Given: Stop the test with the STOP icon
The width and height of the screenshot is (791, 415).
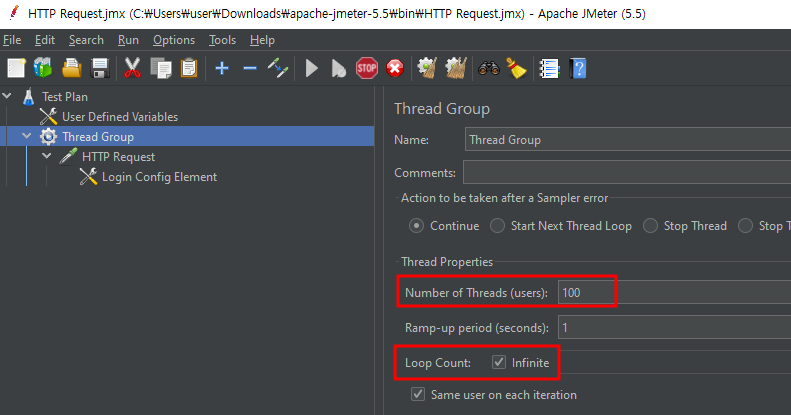Looking at the screenshot, I should 367,68.
